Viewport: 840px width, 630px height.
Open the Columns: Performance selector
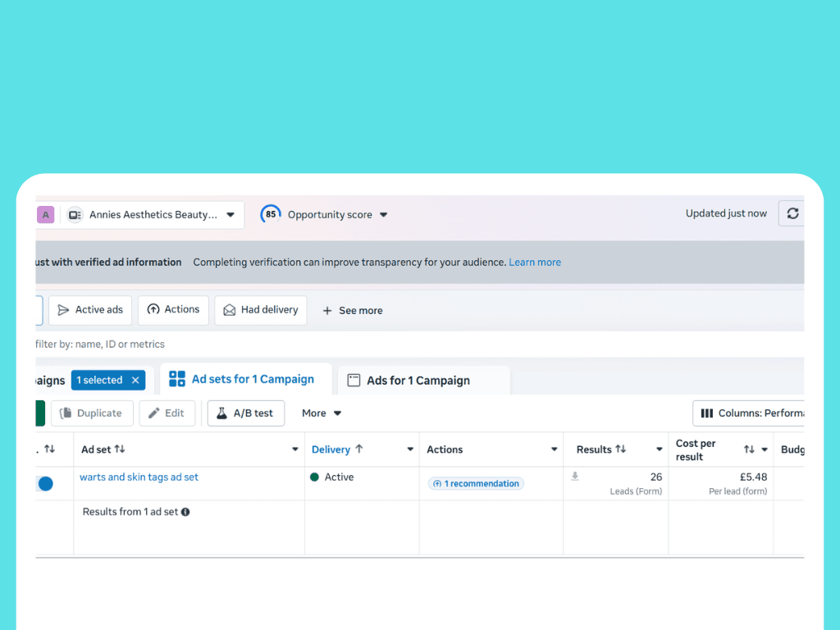point(749,413)
